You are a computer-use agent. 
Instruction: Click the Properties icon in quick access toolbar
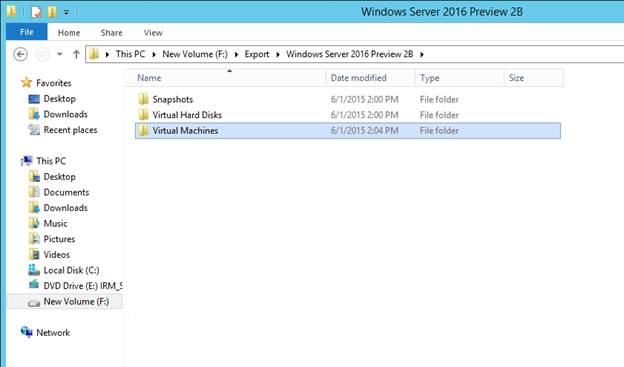click(x=36, y=12)
